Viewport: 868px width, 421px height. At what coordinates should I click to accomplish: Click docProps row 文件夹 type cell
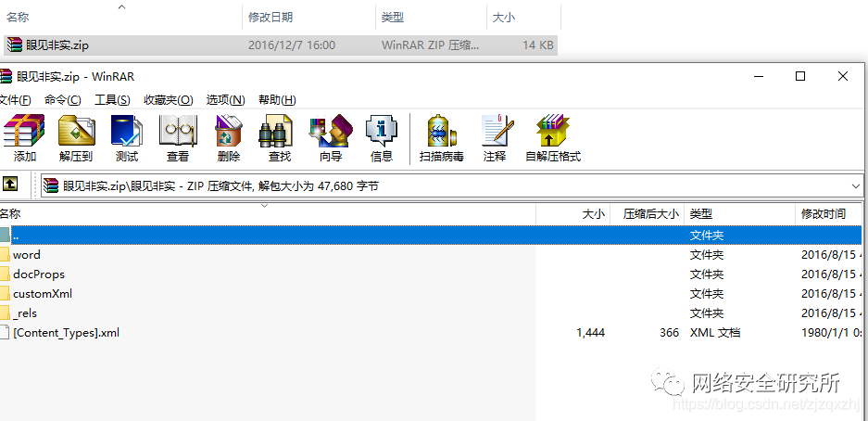(x=707, y=274)
